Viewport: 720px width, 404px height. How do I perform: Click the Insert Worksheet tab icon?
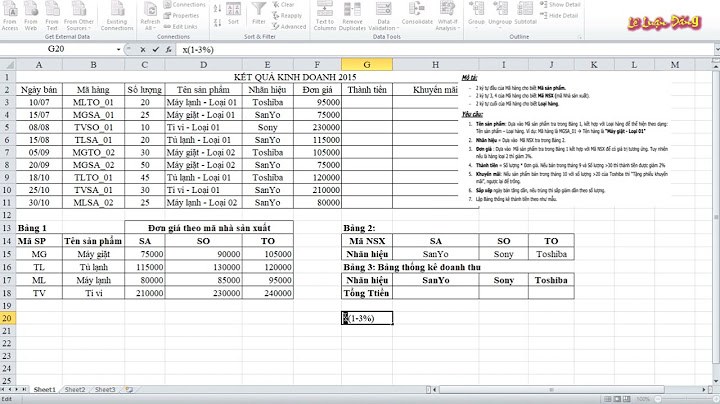pyautogui.click(x=129, y=389)
